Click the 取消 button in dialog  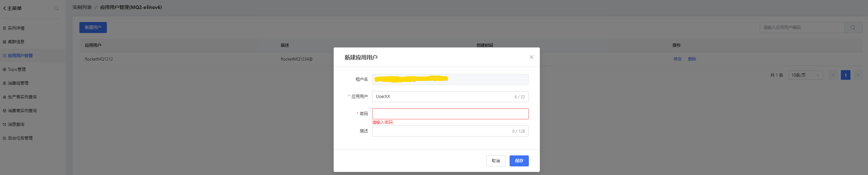click(496, 161)
